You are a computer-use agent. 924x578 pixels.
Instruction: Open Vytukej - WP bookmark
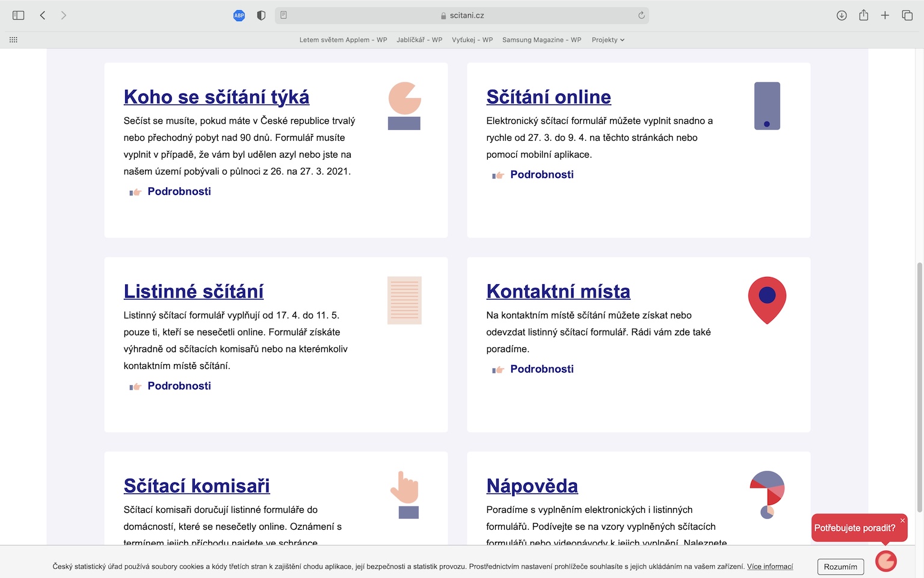pyautogui.click(x=472, y=40)
